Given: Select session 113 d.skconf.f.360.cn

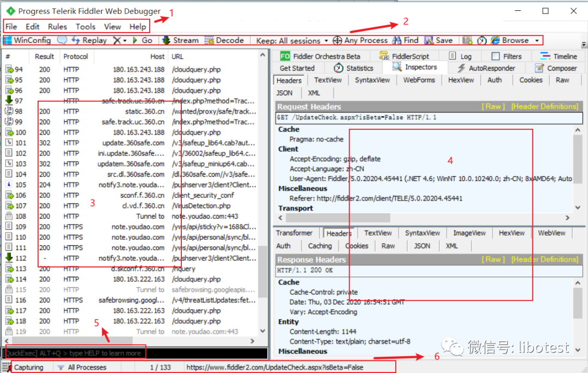Looking at the screenshot, I should coord(131,269).
